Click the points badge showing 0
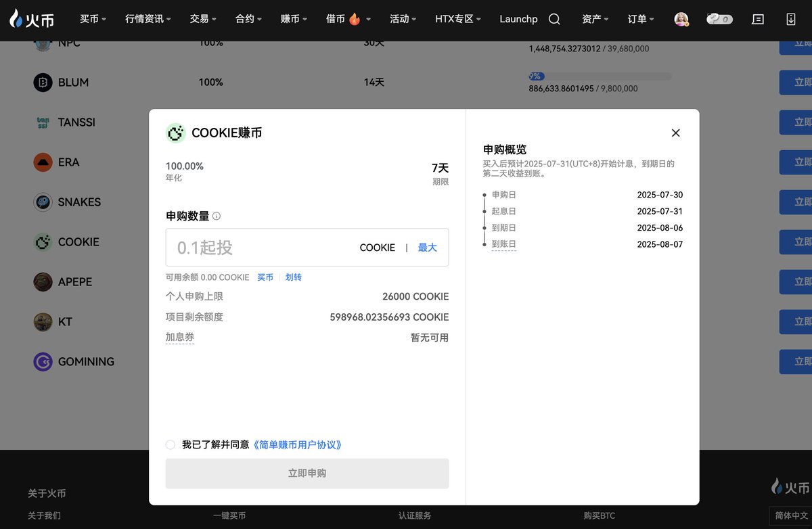 point(720,19)
